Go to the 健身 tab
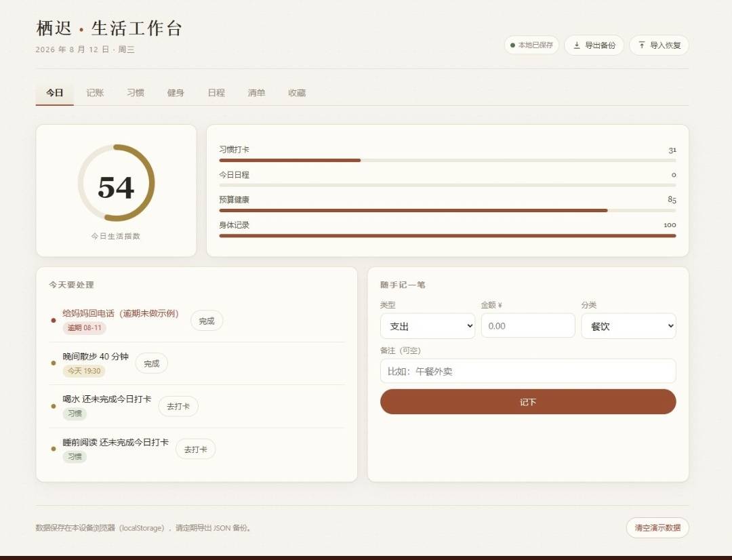732x560 pixels. pyautogui.click(x=176, y=92)
